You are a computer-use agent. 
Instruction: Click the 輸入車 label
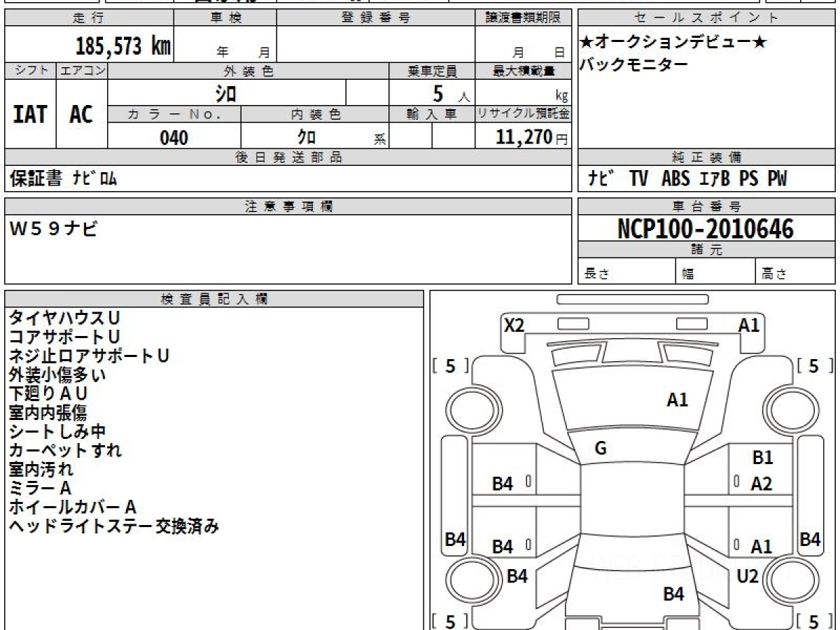click(x=433, y=115)
